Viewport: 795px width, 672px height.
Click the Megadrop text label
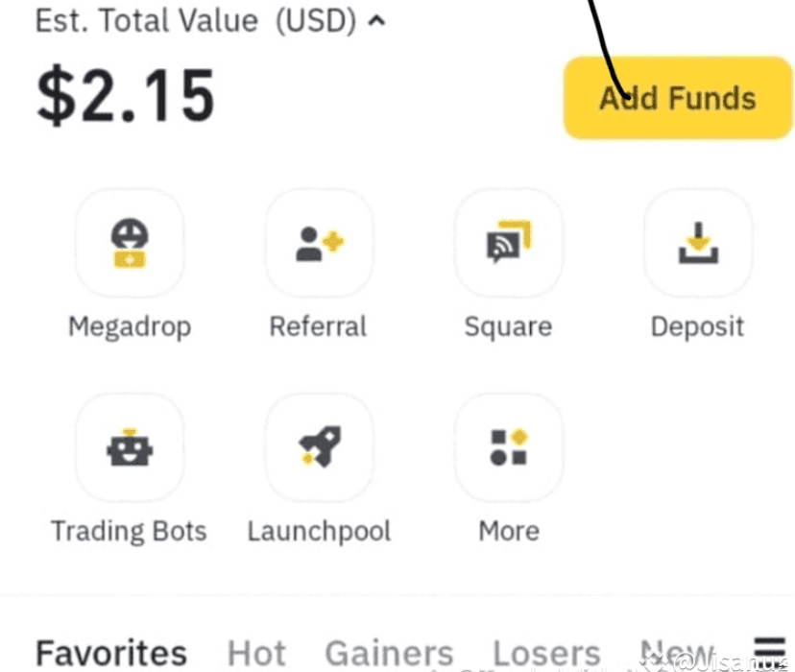tap(129, 326)
